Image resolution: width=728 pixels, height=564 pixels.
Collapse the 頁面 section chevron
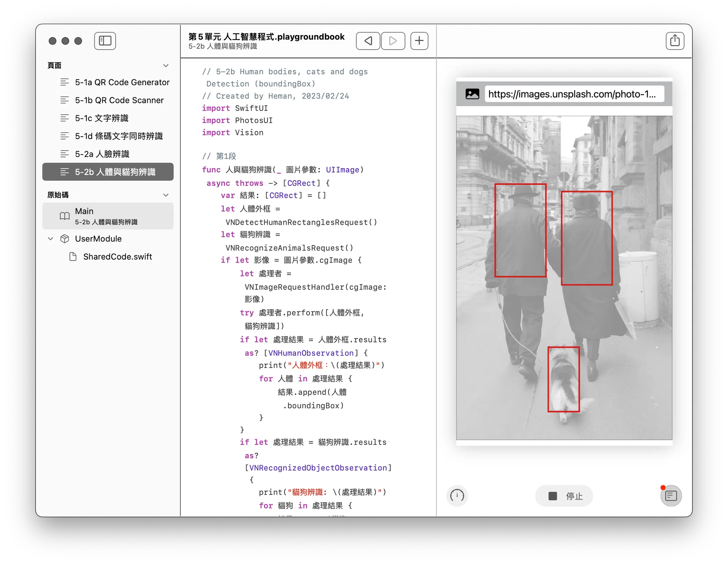coord(166,65)
